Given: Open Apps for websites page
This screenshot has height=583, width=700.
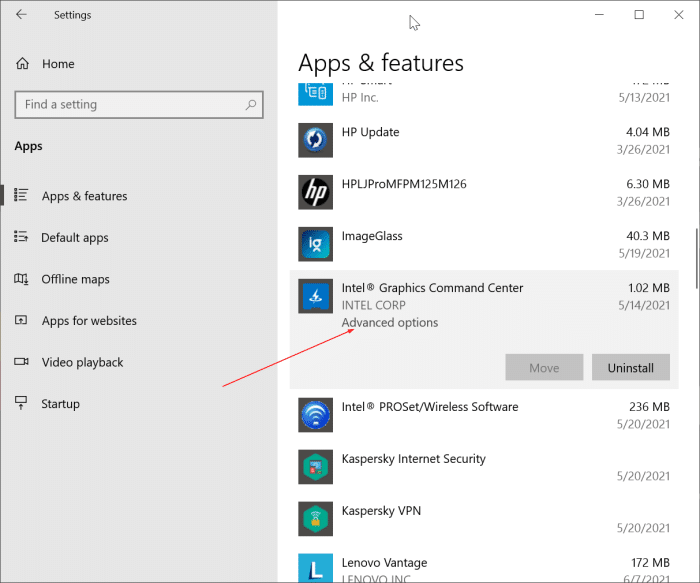Looking at the screenshot, I should [x=89, y=321].
